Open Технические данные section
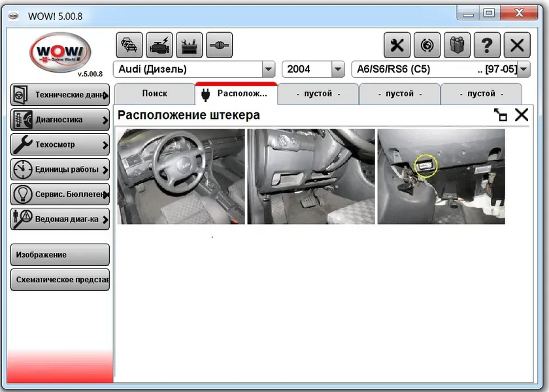549x392 pixels. tap(60, 95)
